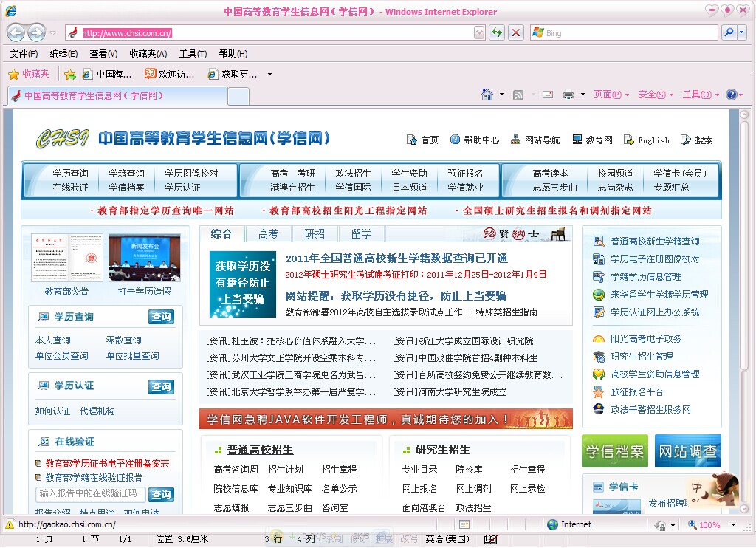Viewport: 756px width, 548px height.
Task: Click the blue Help question-mark icon
Action: (x=732, y=95)
